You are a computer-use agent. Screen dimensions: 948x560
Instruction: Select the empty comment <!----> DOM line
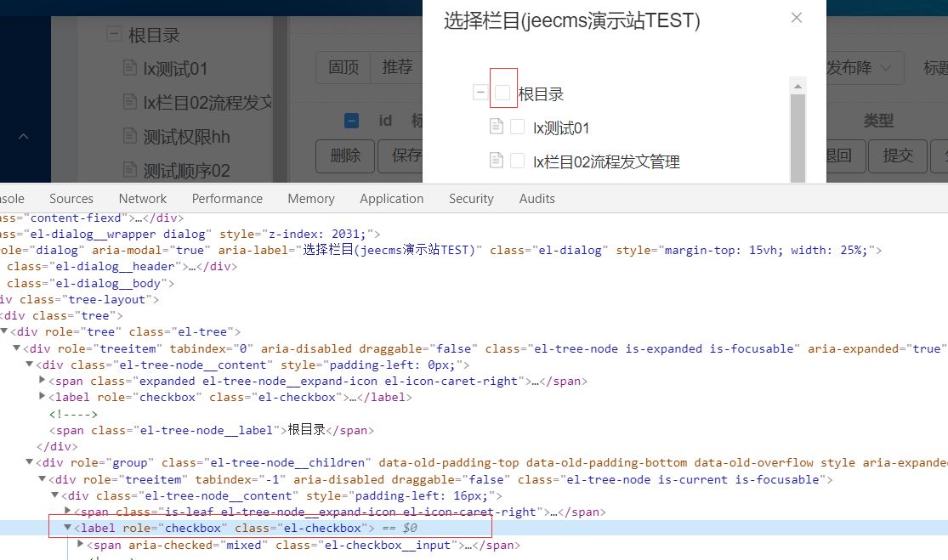(73, 415)
